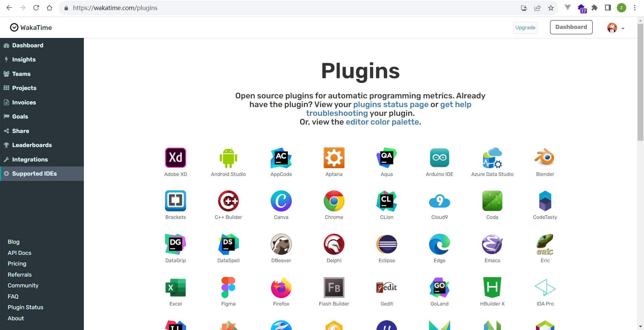This screenshot has height=330, width=644.
Task: Choose the Flash Builder plugin icon
Action: pyautogui.click(x=334, y=287)
